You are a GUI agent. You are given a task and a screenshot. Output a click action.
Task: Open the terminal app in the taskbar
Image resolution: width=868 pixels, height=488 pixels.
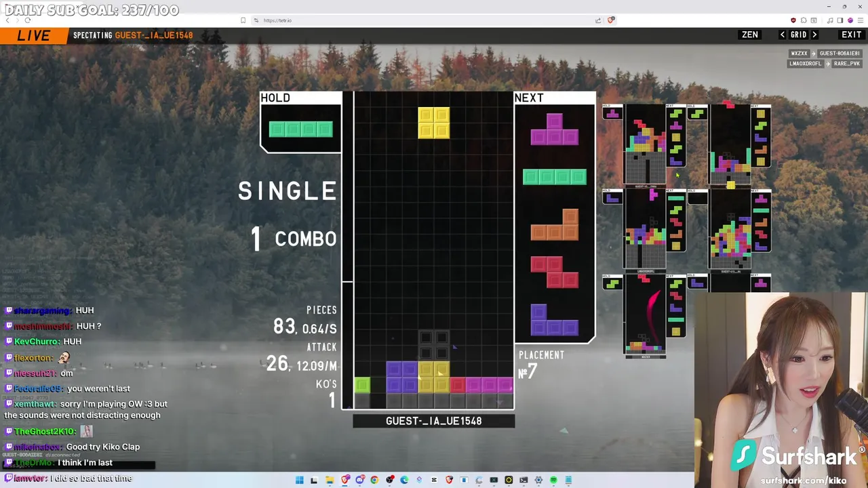click(524, 481)
